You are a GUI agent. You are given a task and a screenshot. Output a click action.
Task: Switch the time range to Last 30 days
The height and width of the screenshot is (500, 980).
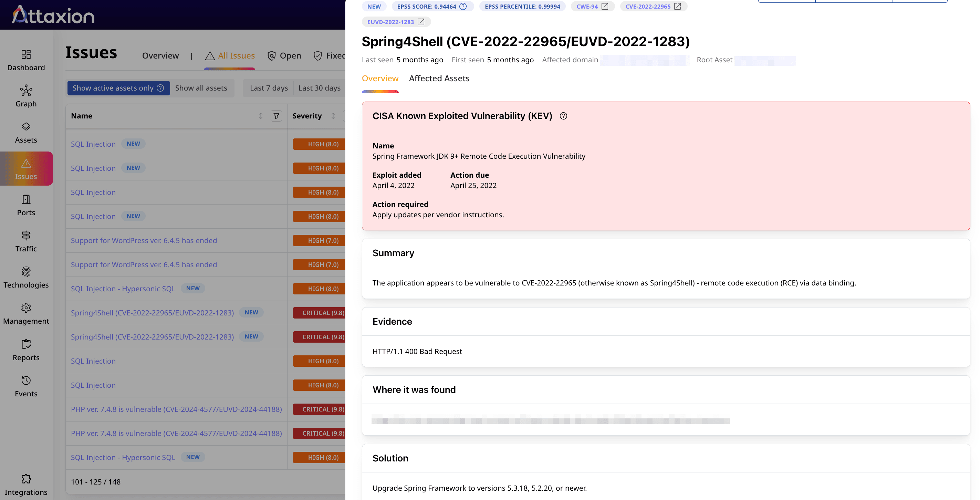[320, 88]
